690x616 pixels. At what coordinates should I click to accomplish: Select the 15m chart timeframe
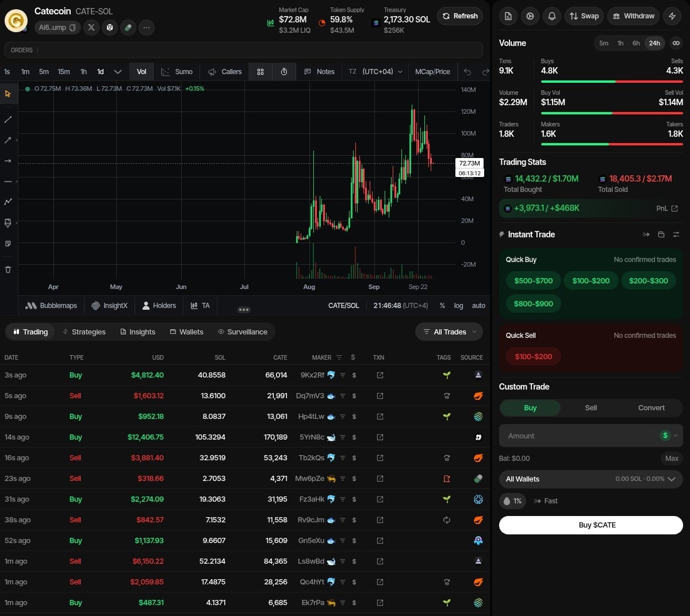(64, 72)
